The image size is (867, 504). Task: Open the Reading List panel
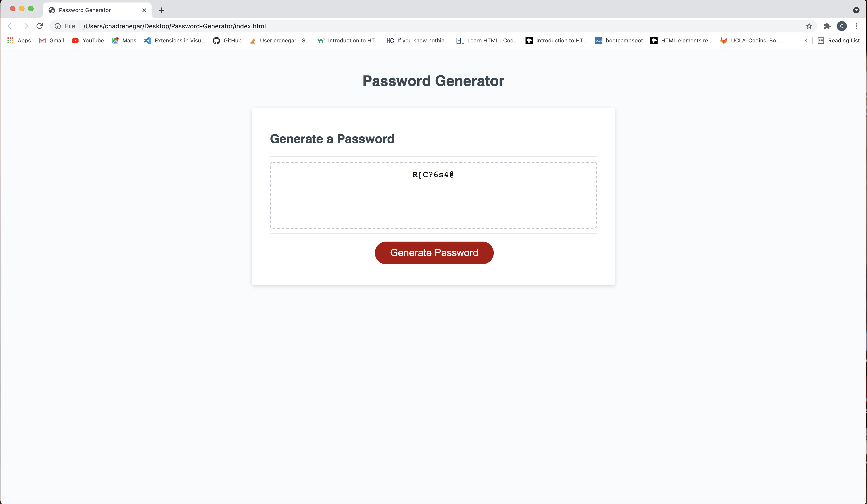(x=839, y=41)
